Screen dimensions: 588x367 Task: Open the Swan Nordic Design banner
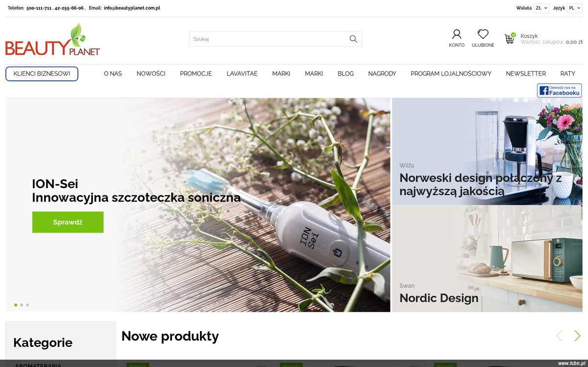click(487, 259)
